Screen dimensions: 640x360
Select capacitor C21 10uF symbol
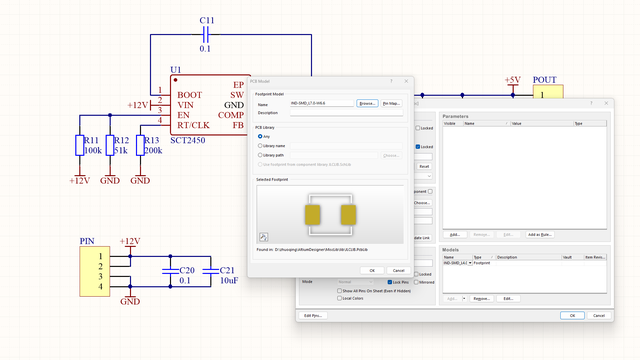click(x=211, y=271)
